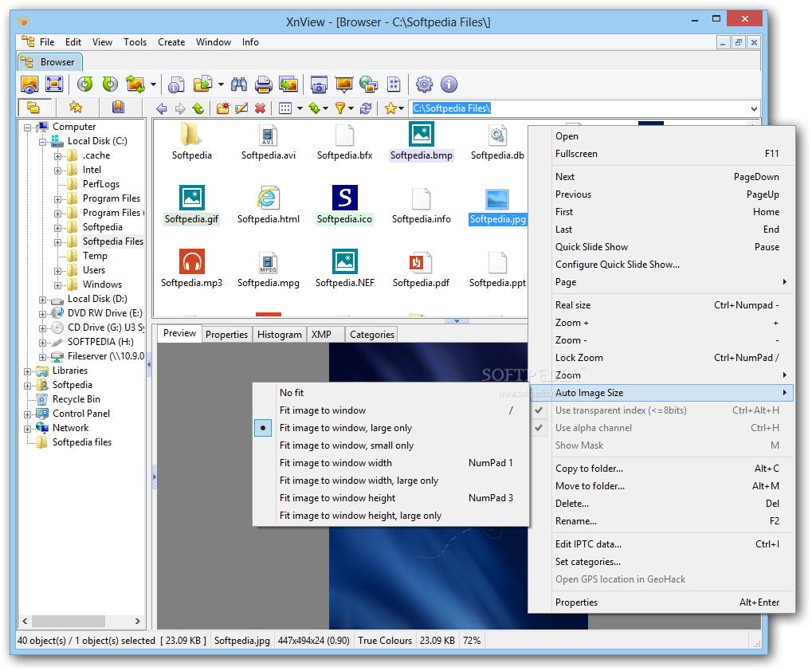Viewport: 812px width, 671px height.
Task: Click the Convert image toolbar icon
Action: 135,84
